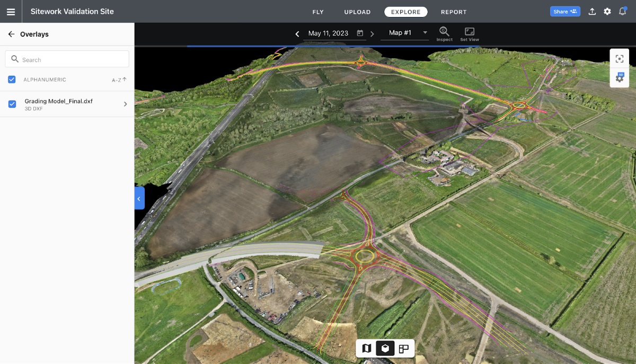Open the notifications bell
The width and height of the screenshot is (636, 364).
click(x=623, y=12)
